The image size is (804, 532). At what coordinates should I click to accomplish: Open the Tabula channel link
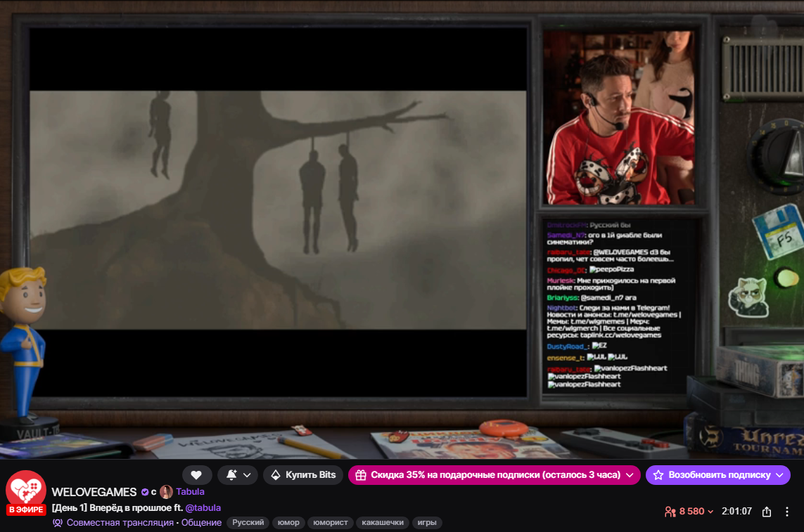point(190,491)
